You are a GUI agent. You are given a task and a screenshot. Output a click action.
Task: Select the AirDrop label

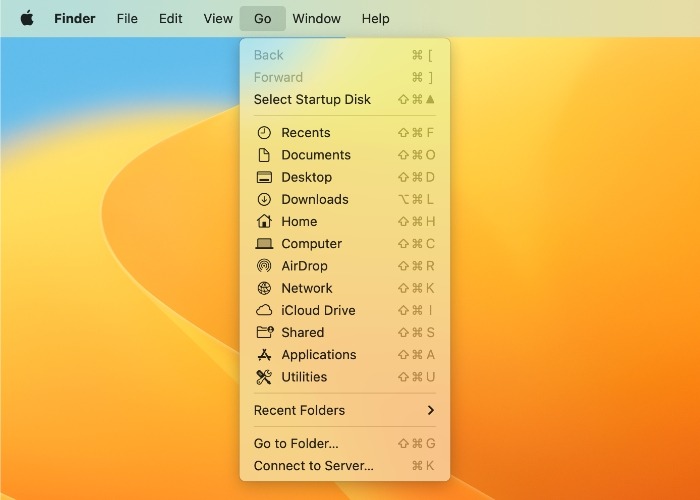tap(304, 266)
